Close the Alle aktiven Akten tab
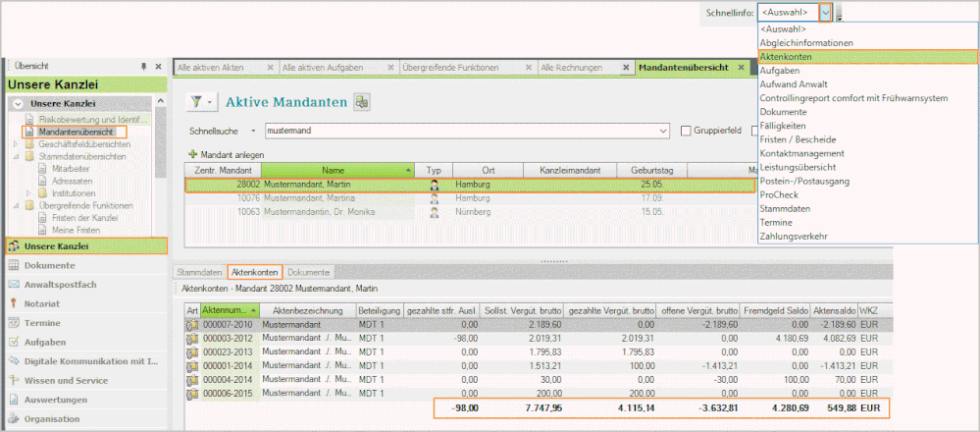 tap(270, 68)
